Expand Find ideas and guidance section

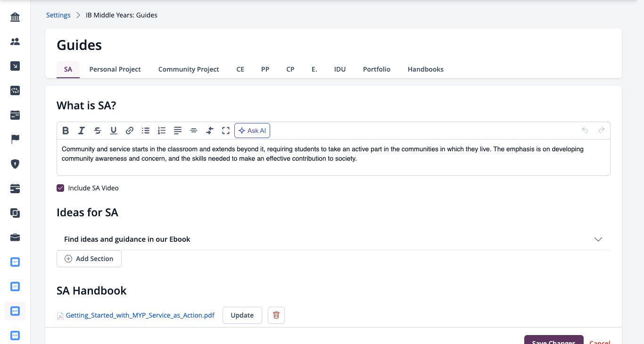point(333,239)
